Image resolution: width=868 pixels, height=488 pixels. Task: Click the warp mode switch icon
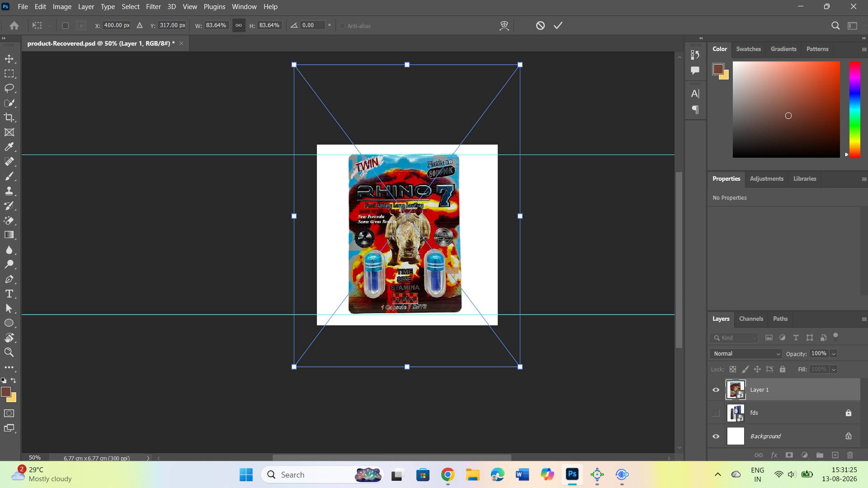click(504, 26)
